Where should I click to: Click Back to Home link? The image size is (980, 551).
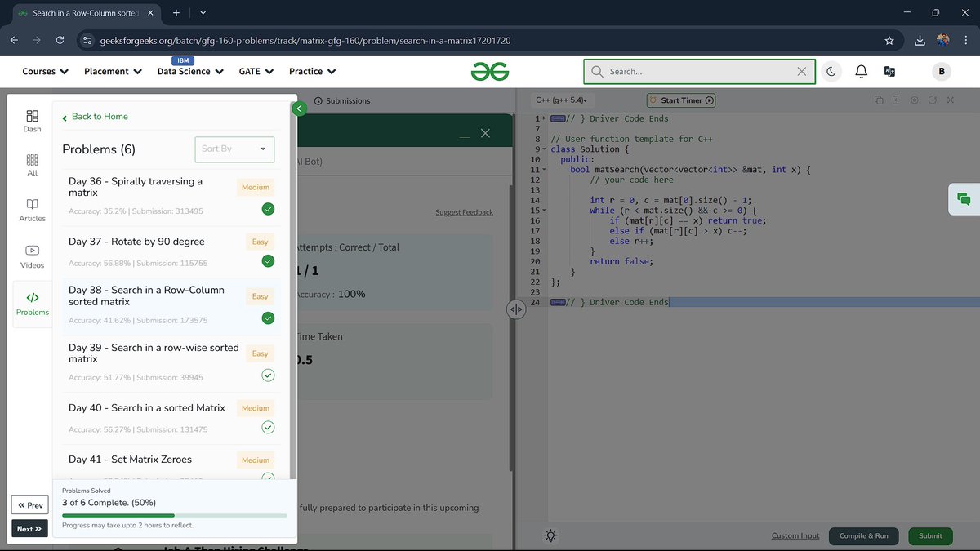pyautogui.click(x=96, y=117)
